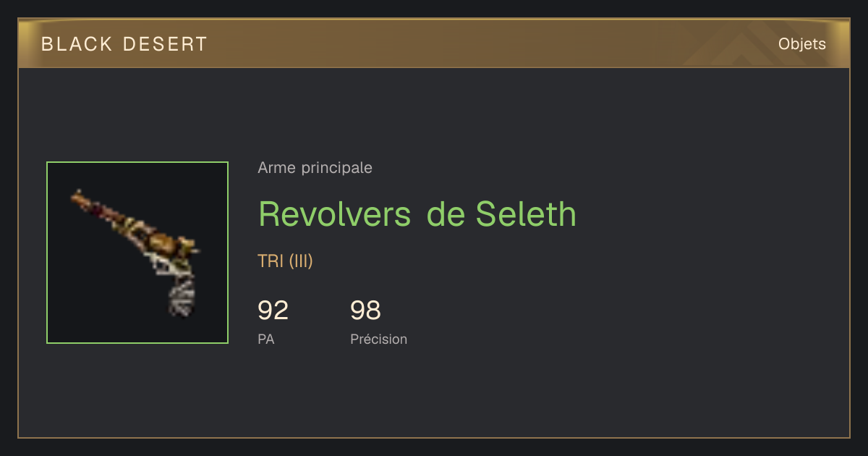Screen dimensions: 868x456
Task: Click the PA stat label
Action: (x=265, y=339)
